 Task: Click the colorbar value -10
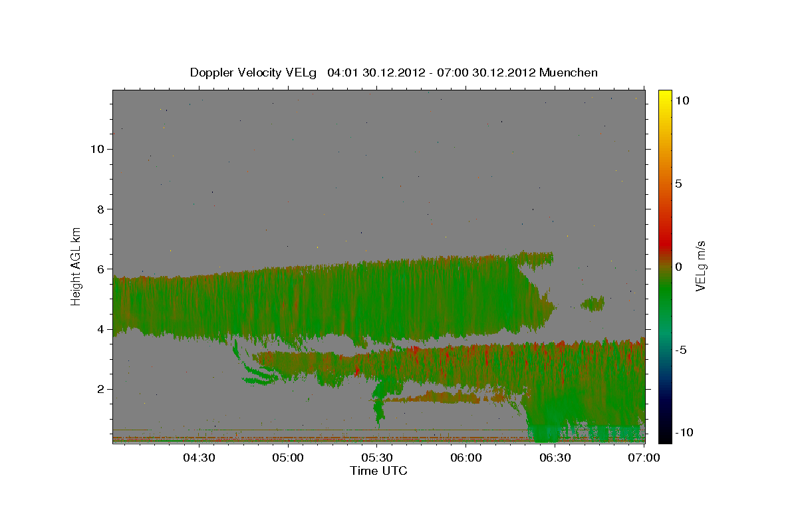click(684, 432)
